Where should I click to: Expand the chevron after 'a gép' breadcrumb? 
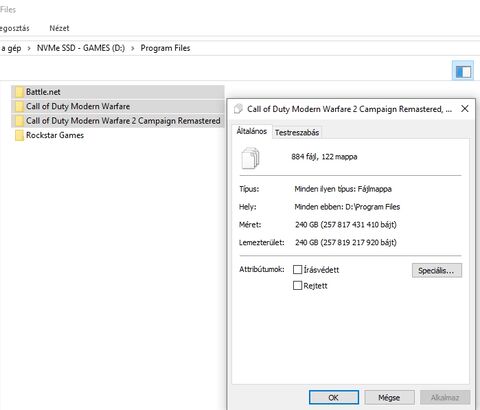click(29, 48)
